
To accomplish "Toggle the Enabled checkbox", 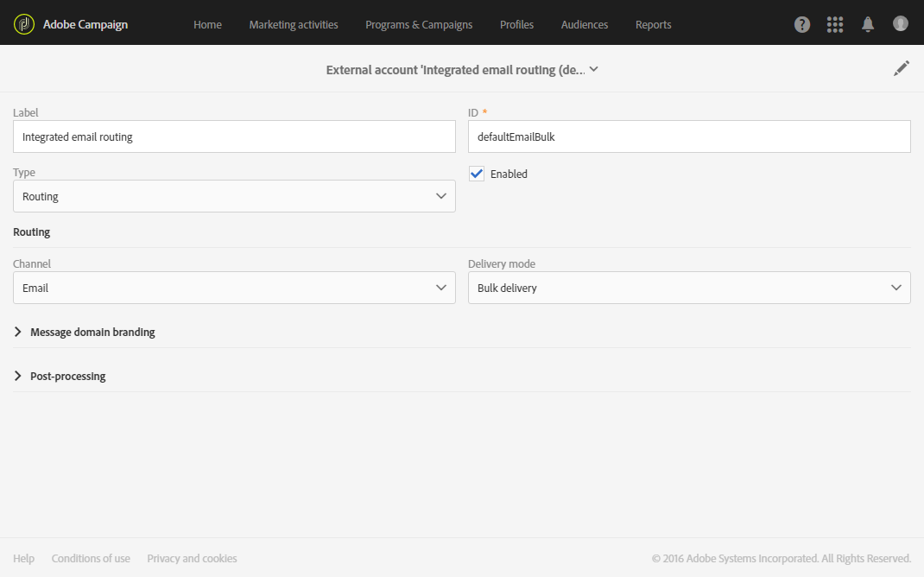I will click(477, 174).
